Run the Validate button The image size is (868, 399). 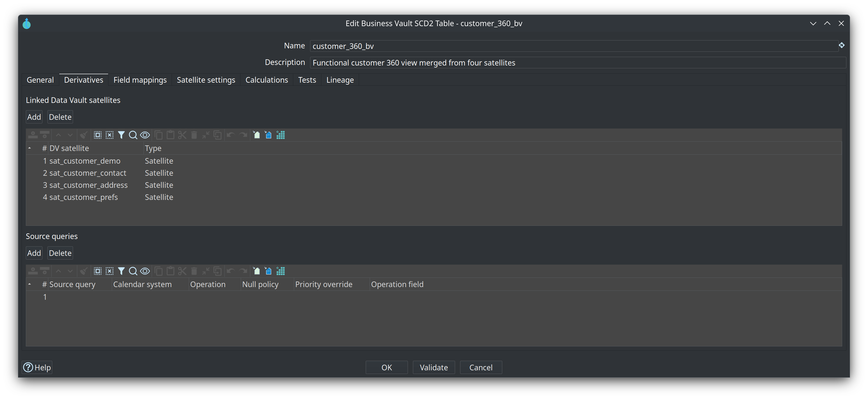coord(434,367)
